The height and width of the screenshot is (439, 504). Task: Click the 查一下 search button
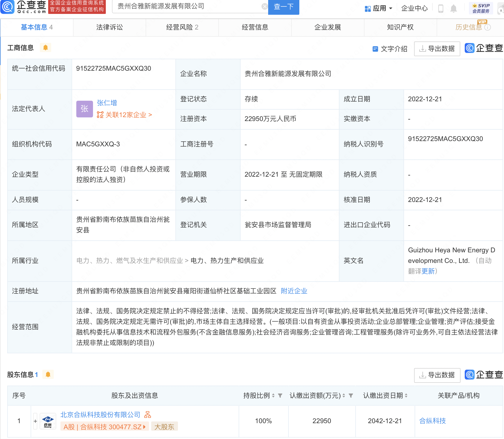[x=283, y=7]
